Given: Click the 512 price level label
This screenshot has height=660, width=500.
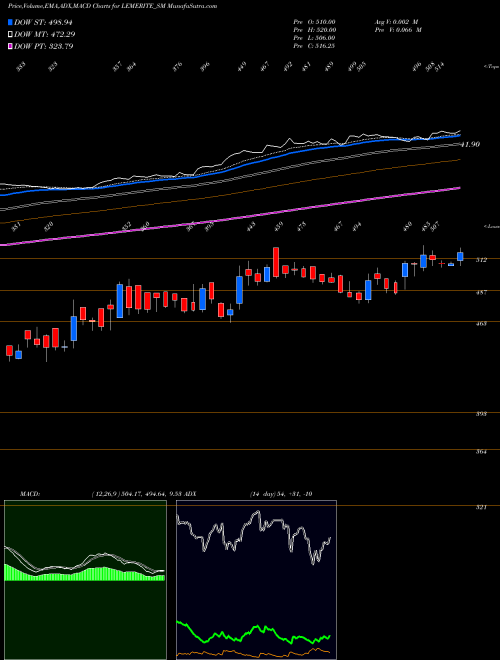Looking at the screenshot, I should [481, 260].
